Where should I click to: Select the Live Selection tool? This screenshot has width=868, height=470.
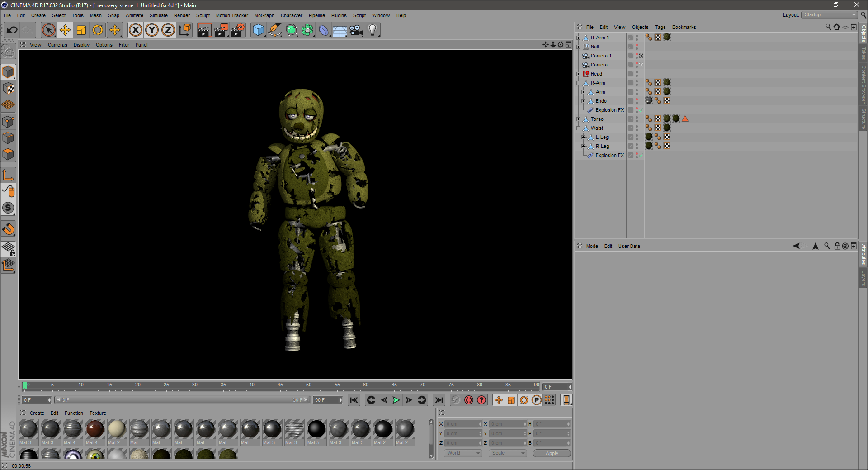tap(48, 30)
